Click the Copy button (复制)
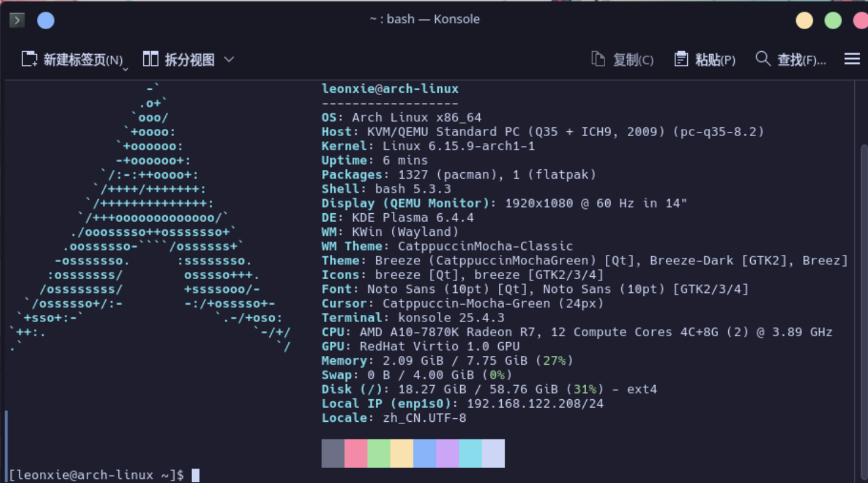 (x=622, y=59)
